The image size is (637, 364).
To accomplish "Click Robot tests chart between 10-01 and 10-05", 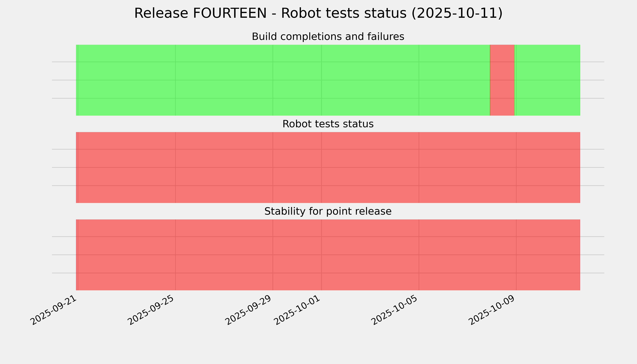I will click(370, 167).
